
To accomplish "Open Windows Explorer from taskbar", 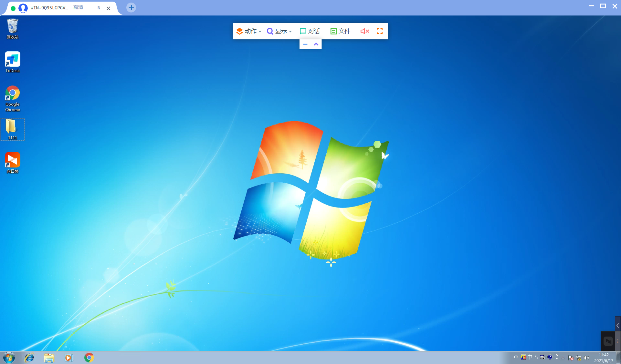I will pyautogui.click(x=49, y=358).
